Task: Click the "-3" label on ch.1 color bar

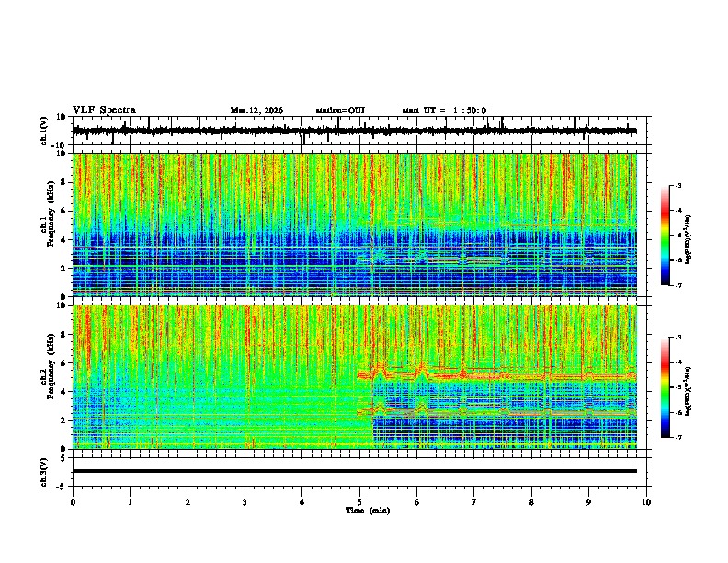Action: pyautogui.click(x=678, y=186)
